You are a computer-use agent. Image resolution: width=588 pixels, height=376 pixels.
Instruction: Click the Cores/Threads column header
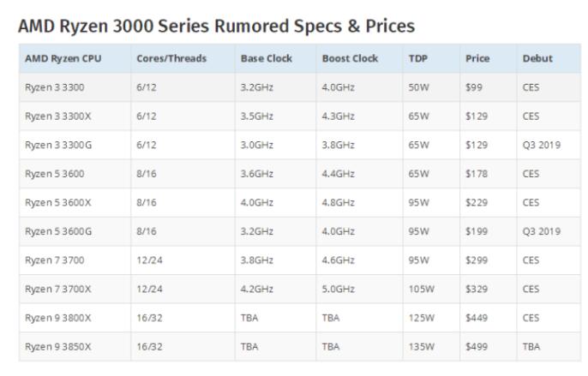[x=171, y=58]
